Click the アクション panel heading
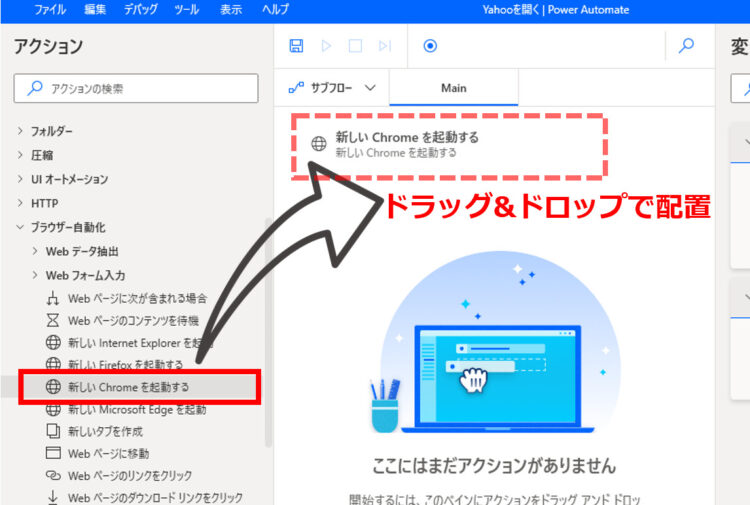 point(48,46)
